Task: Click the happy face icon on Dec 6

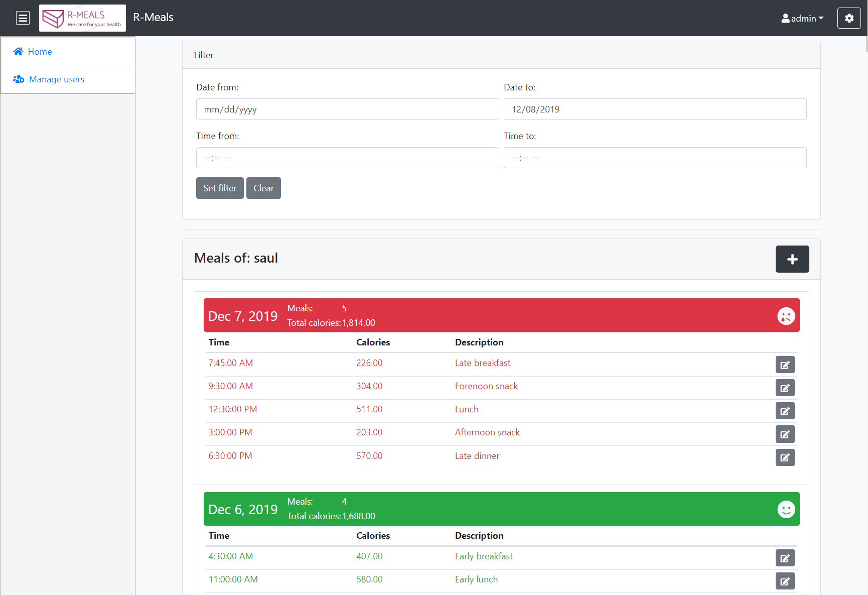Action: coord(786,509)
